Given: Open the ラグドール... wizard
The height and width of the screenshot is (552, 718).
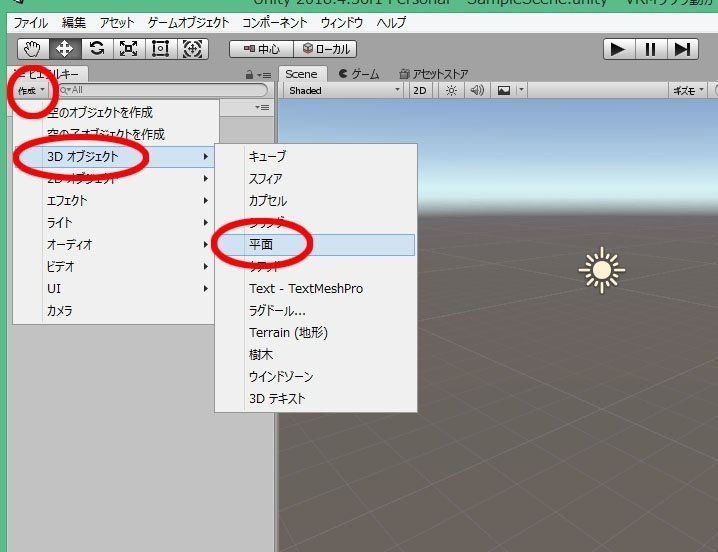Looking at the screenshot, I should [x=316, y=311].
